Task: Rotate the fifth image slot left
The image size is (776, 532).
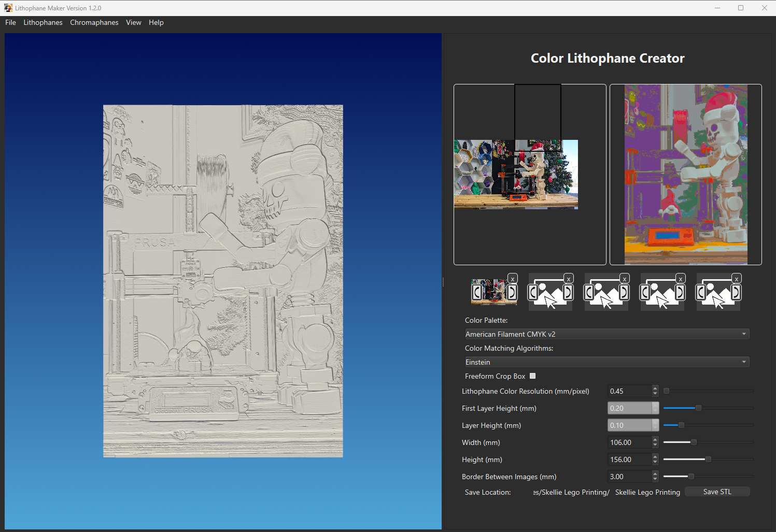Action: click(x=701, y=293)
